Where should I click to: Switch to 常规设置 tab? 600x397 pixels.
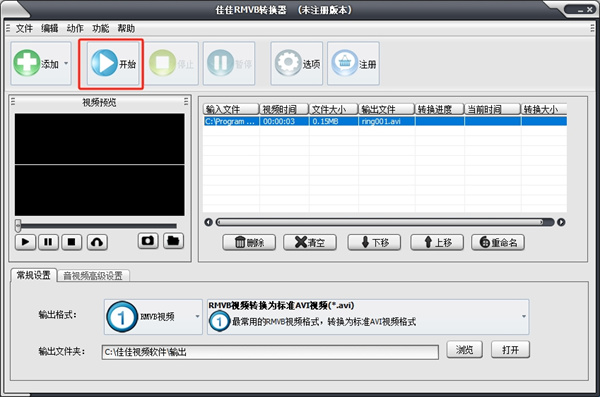tap(34, 275)
